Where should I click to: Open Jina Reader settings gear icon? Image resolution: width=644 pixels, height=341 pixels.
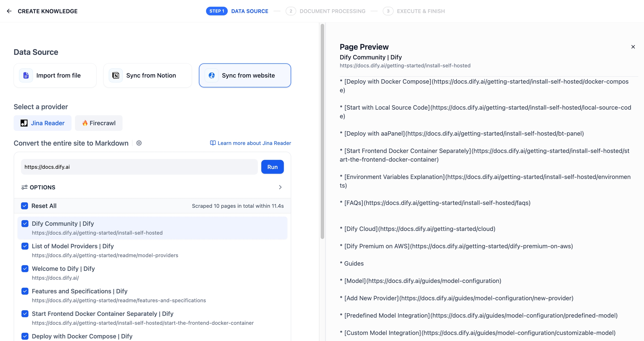point(139,143)
